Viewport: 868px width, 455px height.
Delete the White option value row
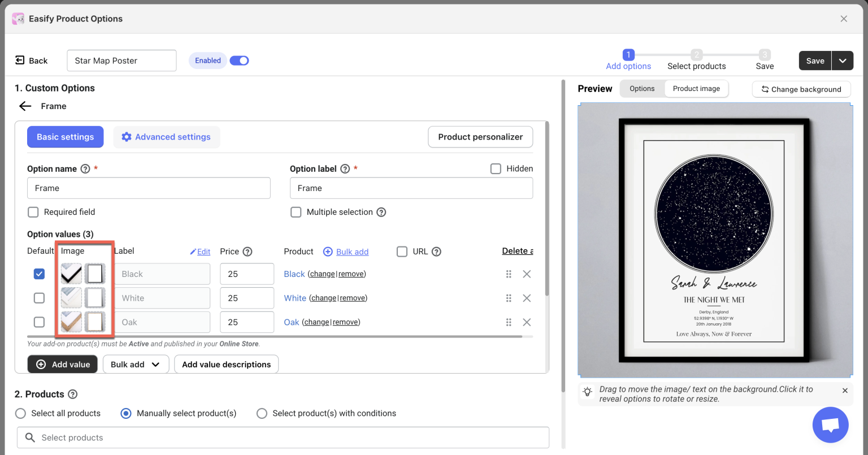[x=527, y=298]
